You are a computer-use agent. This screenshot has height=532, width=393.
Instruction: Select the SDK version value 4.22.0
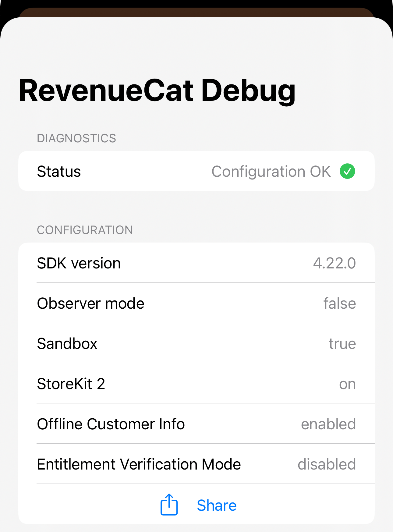point(335,263)
